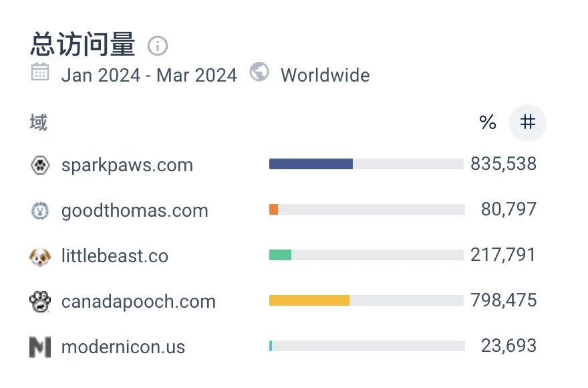Open the Worldwide region selector
The image size is (588, 388).
pyautogui.click(x=325, y=75)
